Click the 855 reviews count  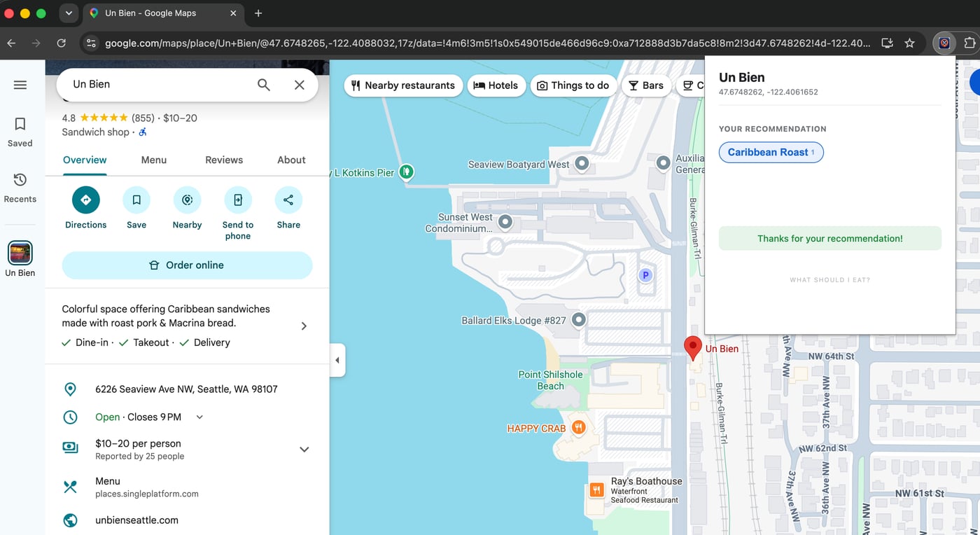[x=143, y=118]
